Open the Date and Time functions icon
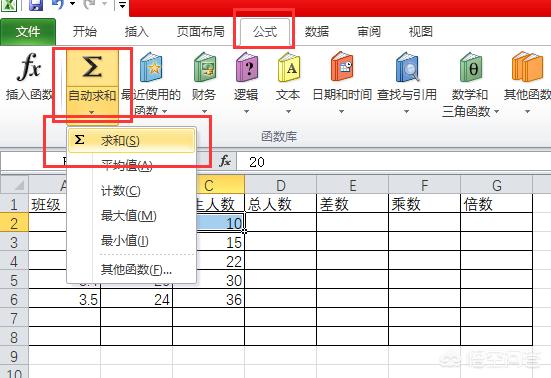This screenshot has height=378, width=551. coord(342,67)
